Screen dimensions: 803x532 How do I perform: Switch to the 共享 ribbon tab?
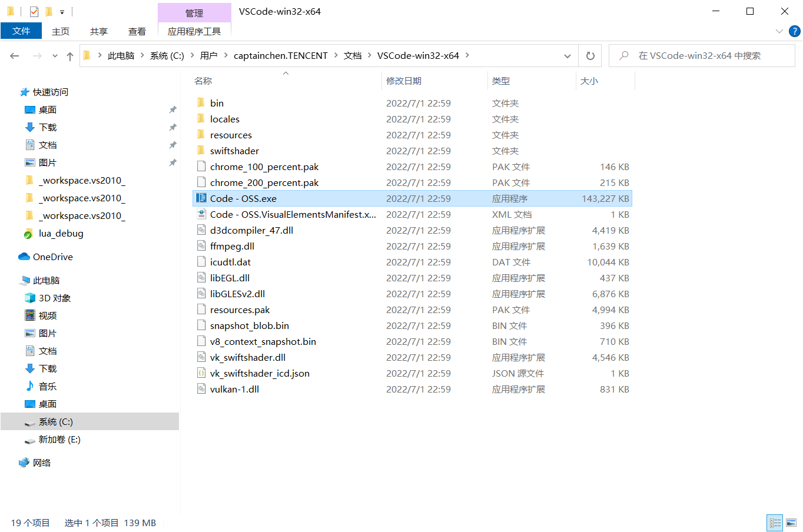tap(99, 31)
